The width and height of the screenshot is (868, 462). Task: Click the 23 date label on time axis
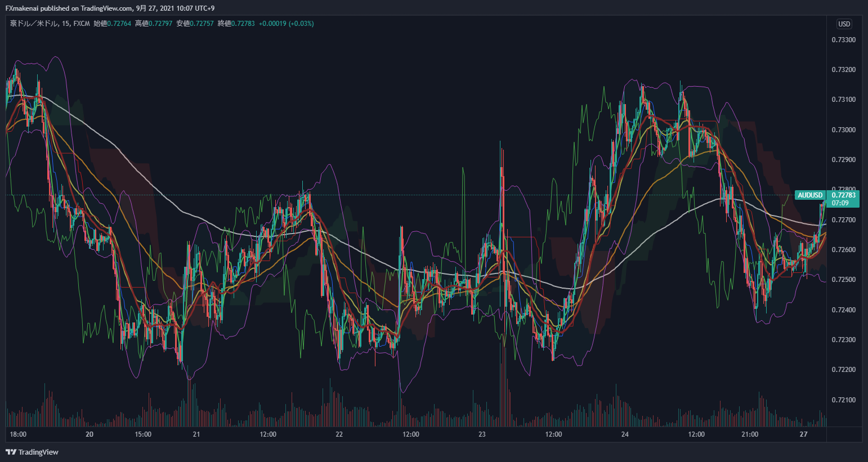482,434
